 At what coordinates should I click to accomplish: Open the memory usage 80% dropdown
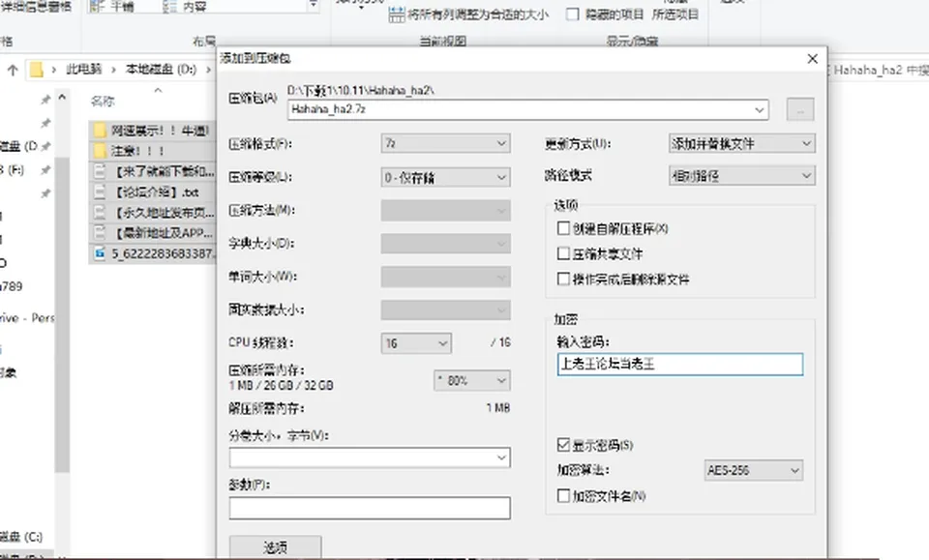pos(471,381)
